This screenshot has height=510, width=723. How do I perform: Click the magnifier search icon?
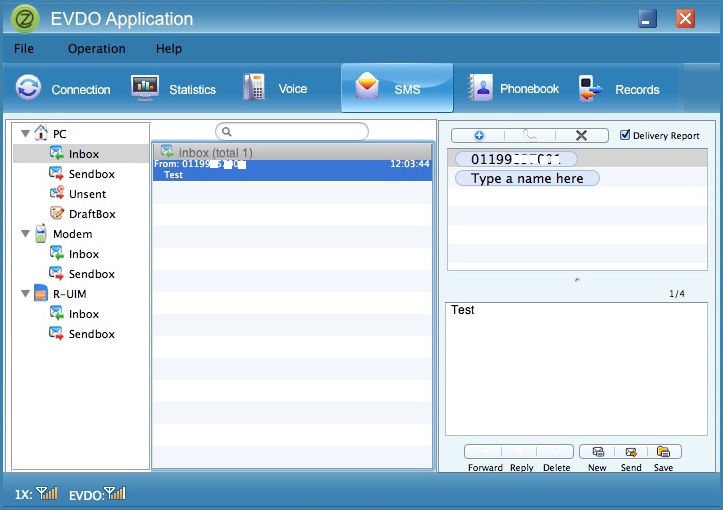pyautogui.click(x=226, y=132)
